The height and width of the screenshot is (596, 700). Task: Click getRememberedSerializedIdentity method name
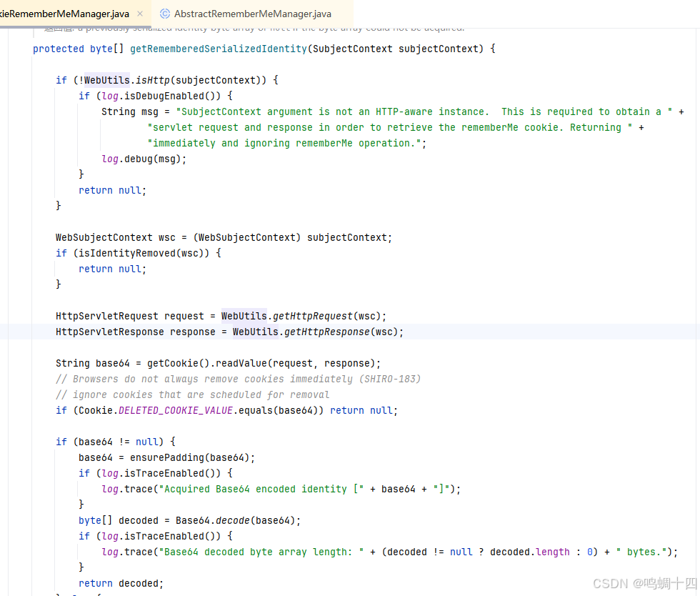219,49
